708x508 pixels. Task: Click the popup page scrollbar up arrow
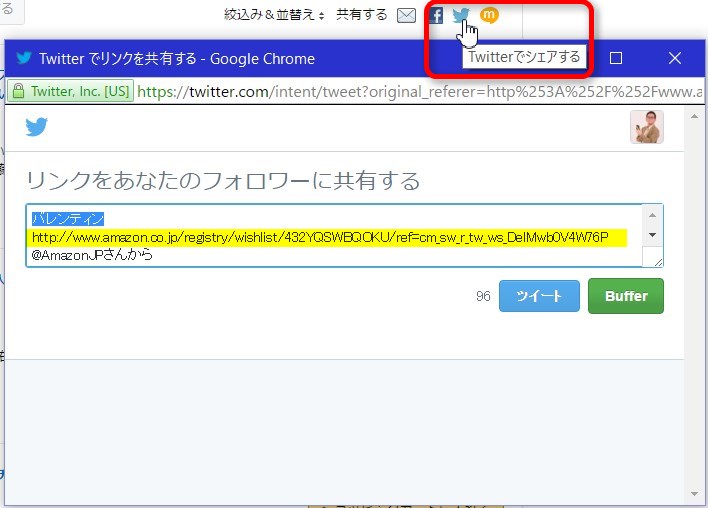pos(694,117)
